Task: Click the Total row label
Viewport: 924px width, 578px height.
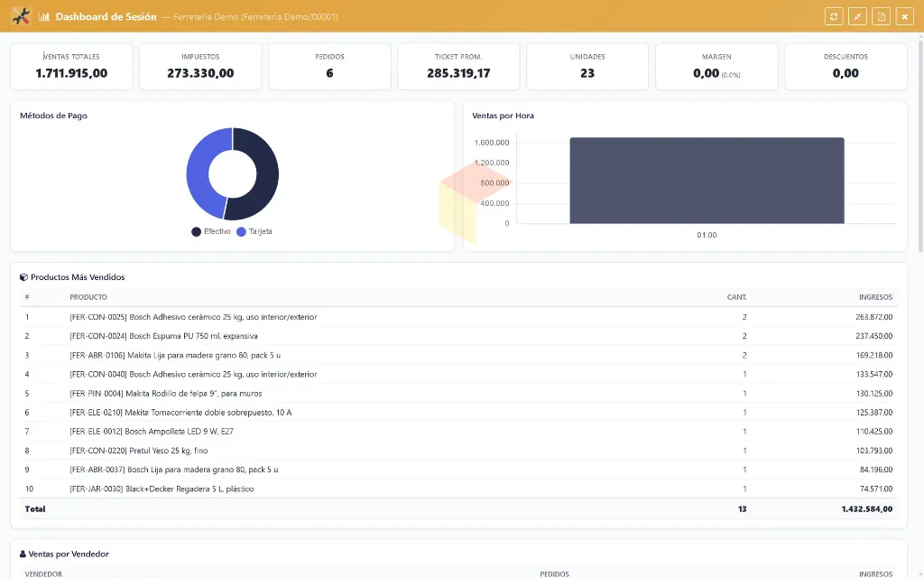Action: pyautogui.click(x=35, y=509)
